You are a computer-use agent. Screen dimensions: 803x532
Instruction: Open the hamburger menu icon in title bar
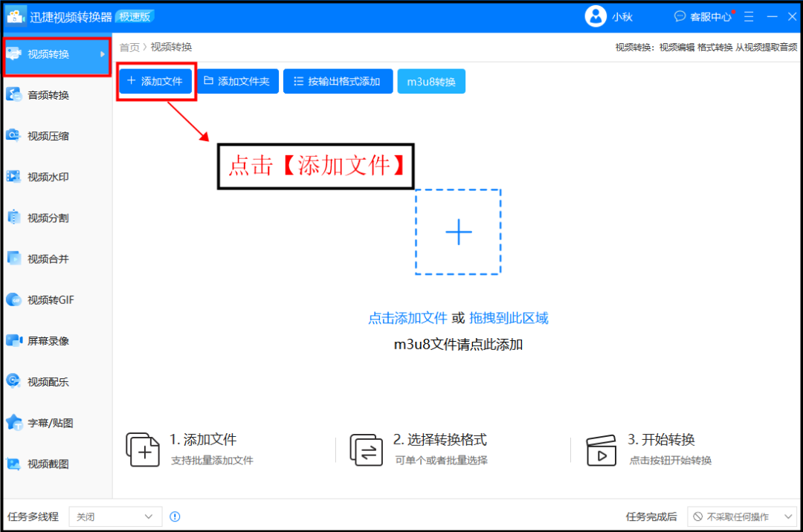coord(749,17)
